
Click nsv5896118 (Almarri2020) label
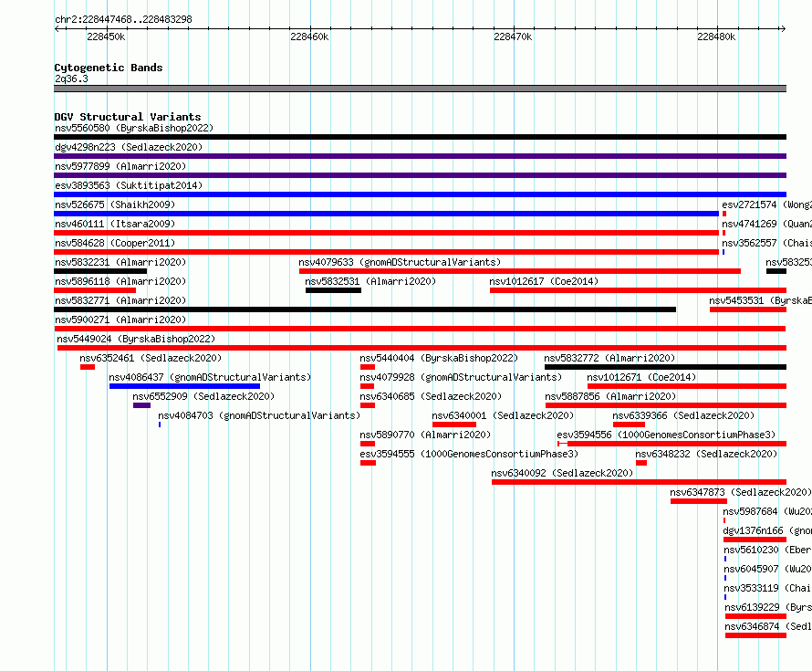point(120,281)
